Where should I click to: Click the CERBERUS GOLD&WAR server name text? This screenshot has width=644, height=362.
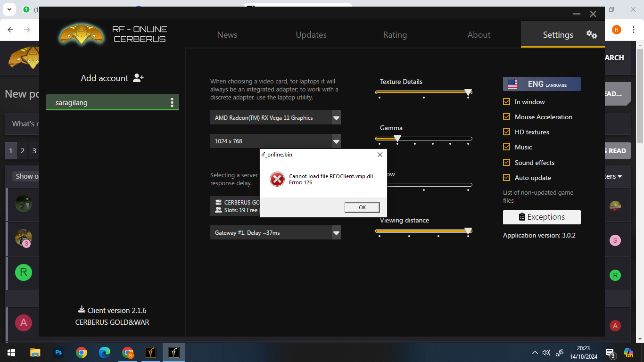(112, 322)
